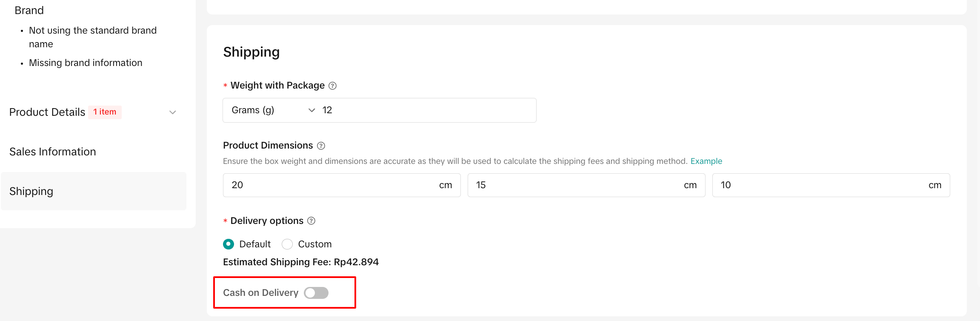Select the Default delivery option

(229, 244)
